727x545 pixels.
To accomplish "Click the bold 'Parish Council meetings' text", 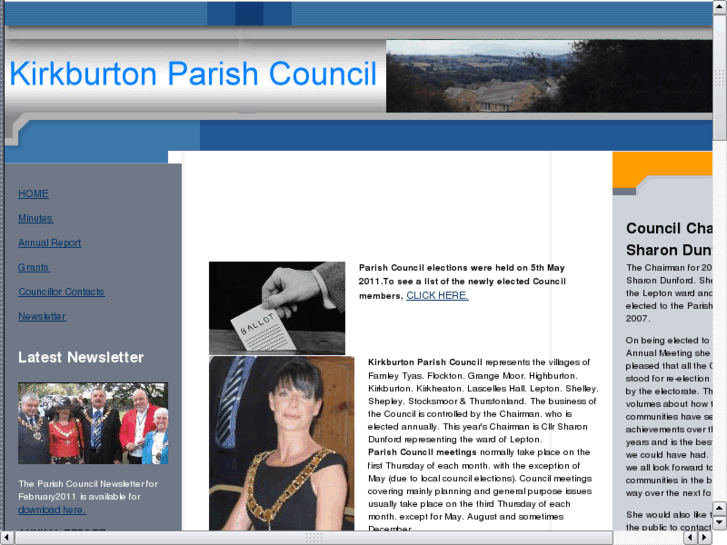I will point(422,452).
